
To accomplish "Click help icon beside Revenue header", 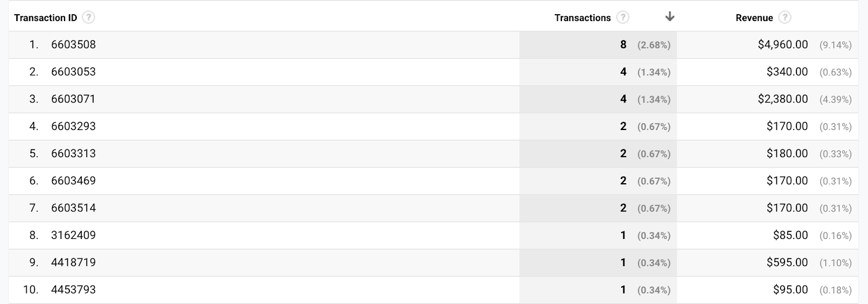I will point(784,17).
